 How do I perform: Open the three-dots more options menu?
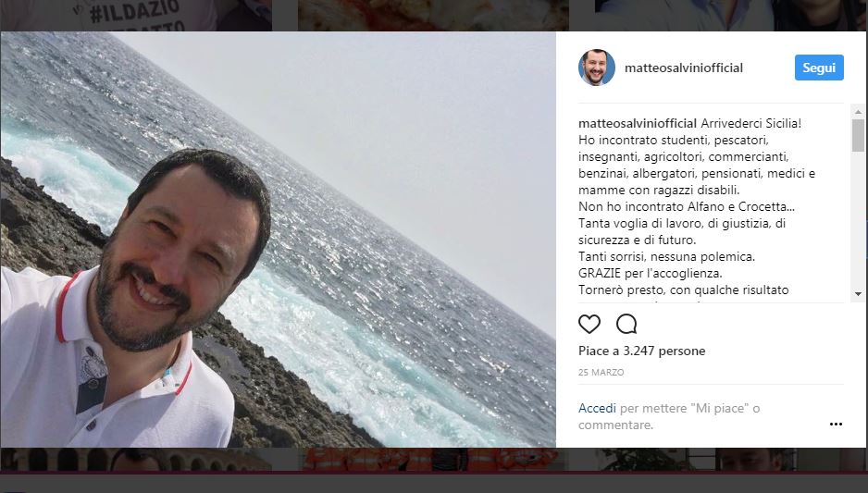(836, 424)
